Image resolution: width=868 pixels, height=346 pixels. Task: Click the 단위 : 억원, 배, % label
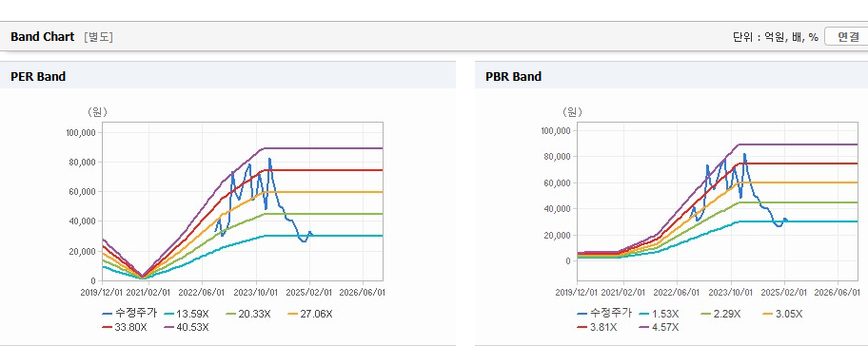[775, 37]
